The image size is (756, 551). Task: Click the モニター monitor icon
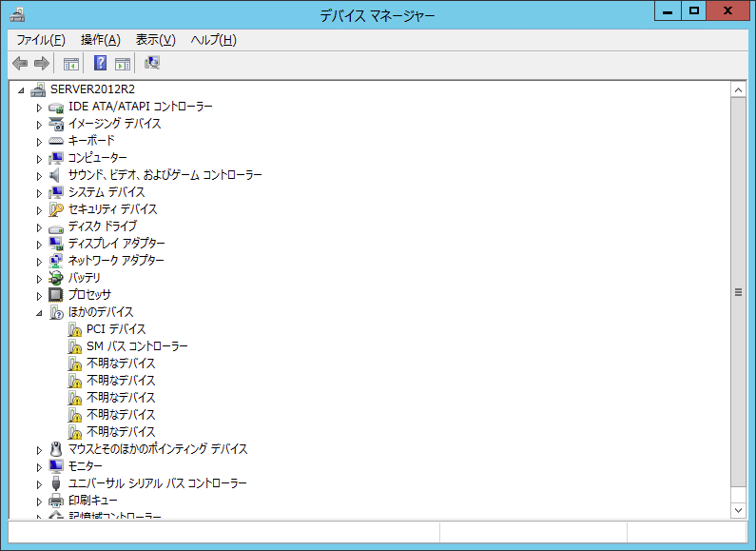tap(56, 466)
